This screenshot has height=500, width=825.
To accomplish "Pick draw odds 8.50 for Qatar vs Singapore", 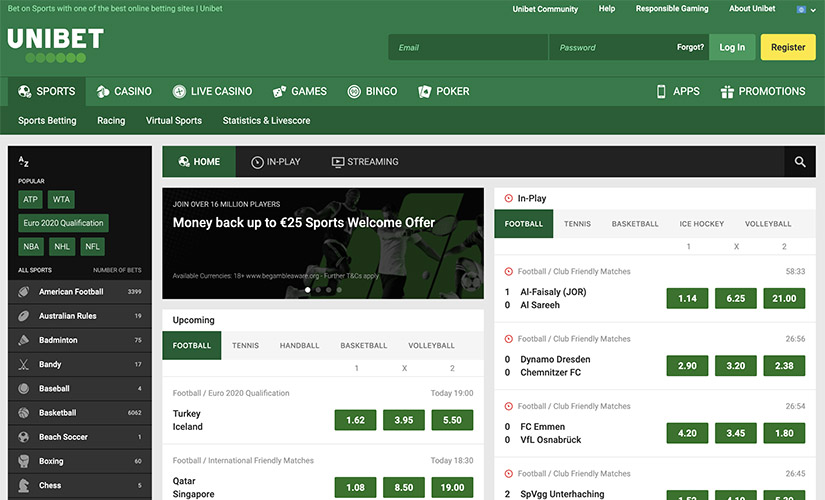I will (x=404, y=487).
